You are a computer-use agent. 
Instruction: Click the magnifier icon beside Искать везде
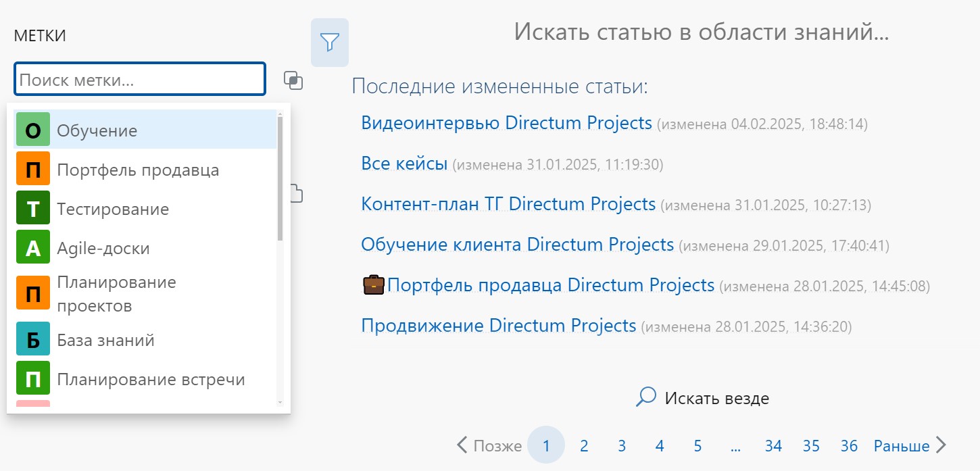tap(646, 397)
